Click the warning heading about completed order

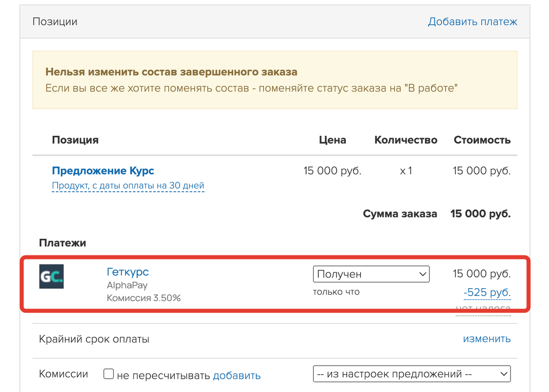[171, 72]
